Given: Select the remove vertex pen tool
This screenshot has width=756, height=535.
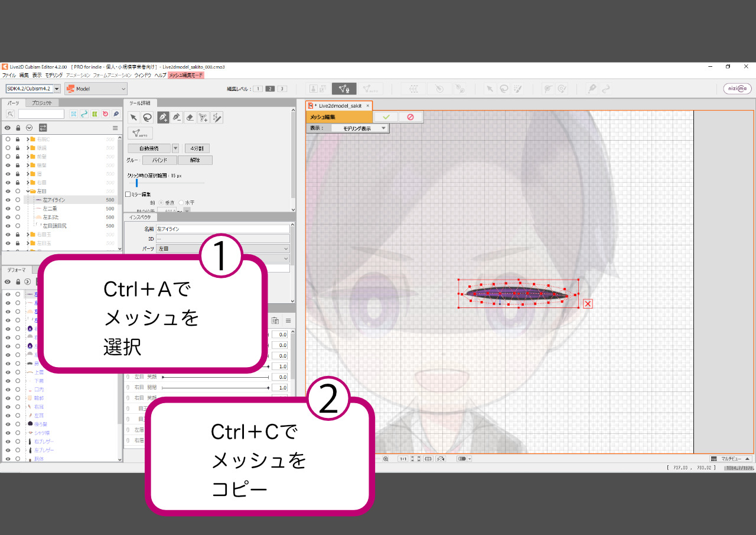Looking at the screenshot, I should tap(176, 117).
